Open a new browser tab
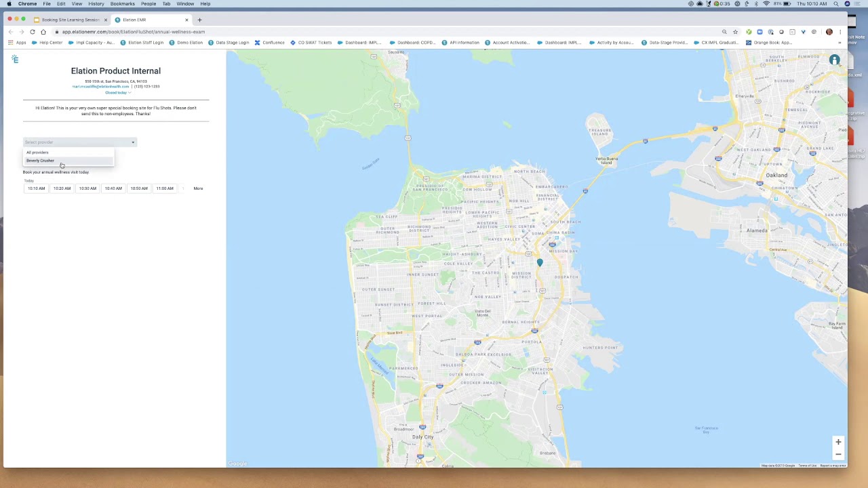This screenshot has height=488, width=868. pyautogui.click(x=199, y=20)
